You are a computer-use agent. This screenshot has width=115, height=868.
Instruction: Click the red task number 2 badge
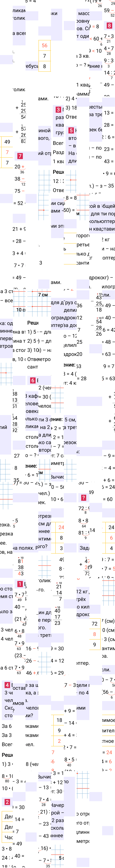click(7, 802)
